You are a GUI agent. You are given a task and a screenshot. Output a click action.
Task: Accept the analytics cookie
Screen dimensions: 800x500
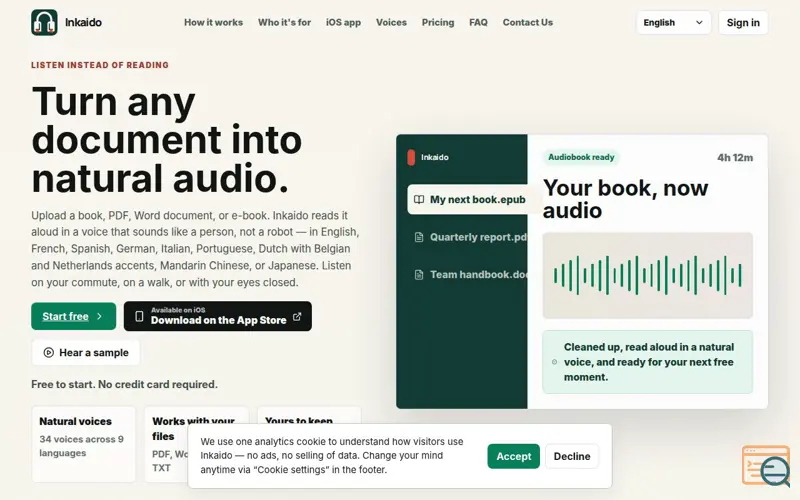(513, 456)
